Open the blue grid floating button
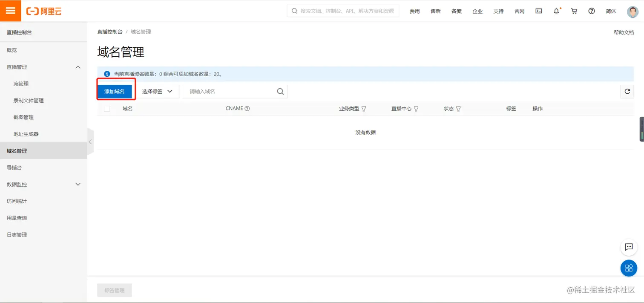Screen dimensions: 644x303 629,268
